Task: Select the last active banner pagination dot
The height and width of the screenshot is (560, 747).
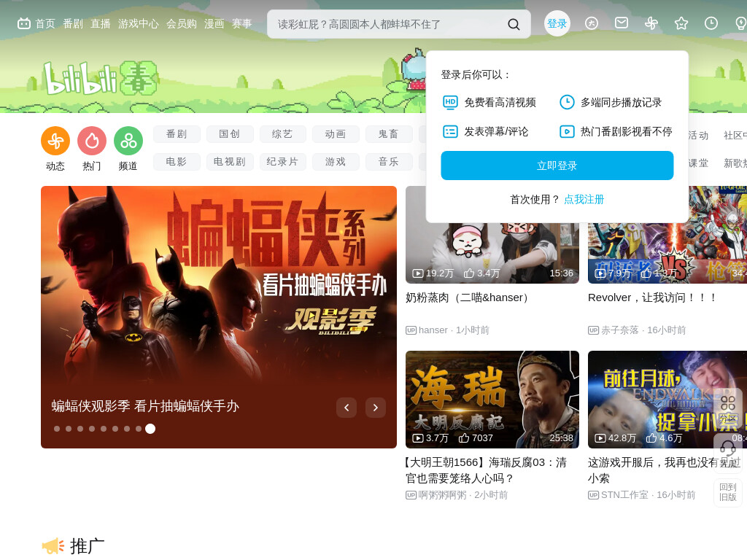Action: (150, 429)
